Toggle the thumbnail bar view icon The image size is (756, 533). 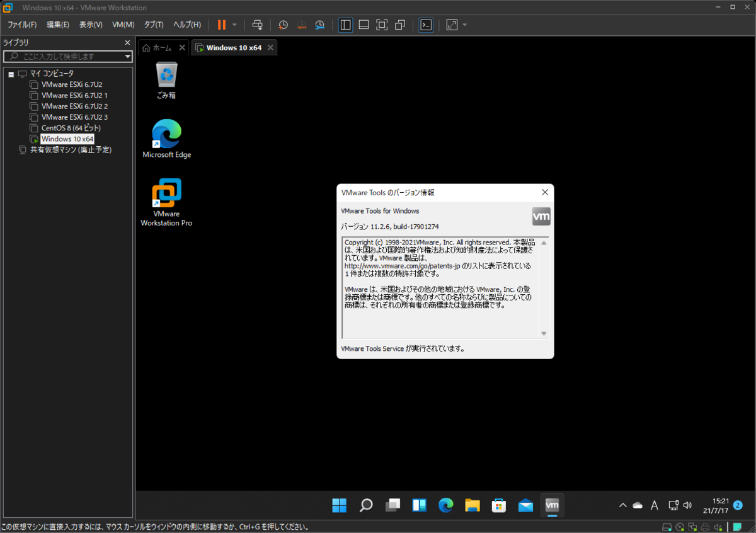(x=364, y=25)
